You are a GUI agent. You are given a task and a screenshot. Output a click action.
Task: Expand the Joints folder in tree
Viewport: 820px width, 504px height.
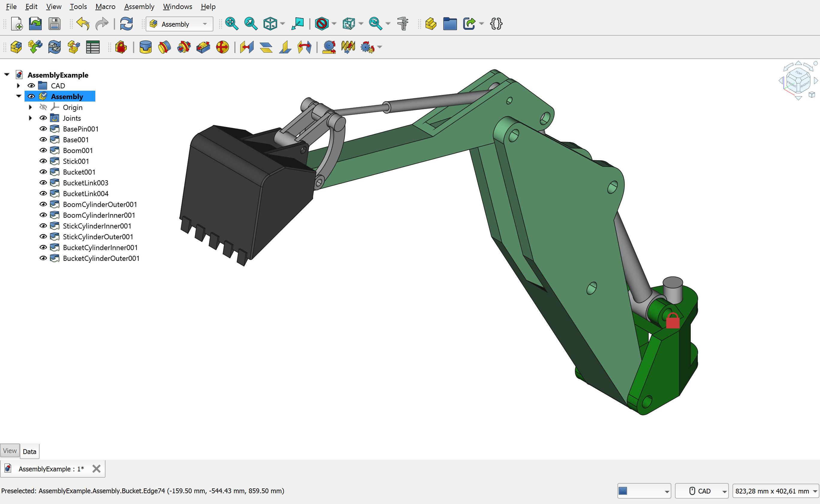[x=30, y=118]
